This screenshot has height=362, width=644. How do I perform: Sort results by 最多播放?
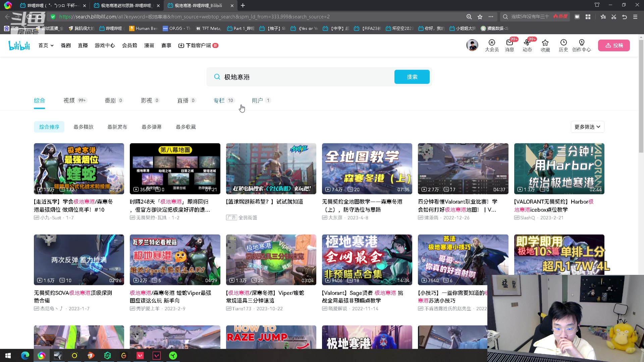coord(83,127)
